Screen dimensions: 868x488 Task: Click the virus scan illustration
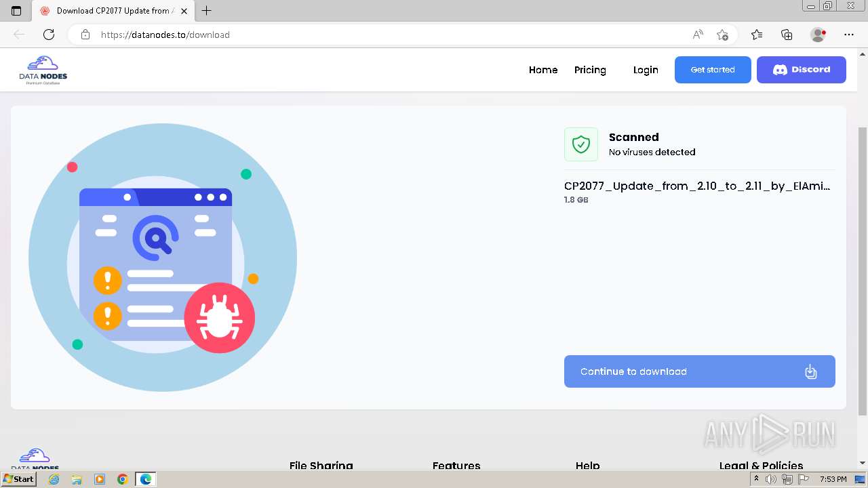tap(163, 258)
